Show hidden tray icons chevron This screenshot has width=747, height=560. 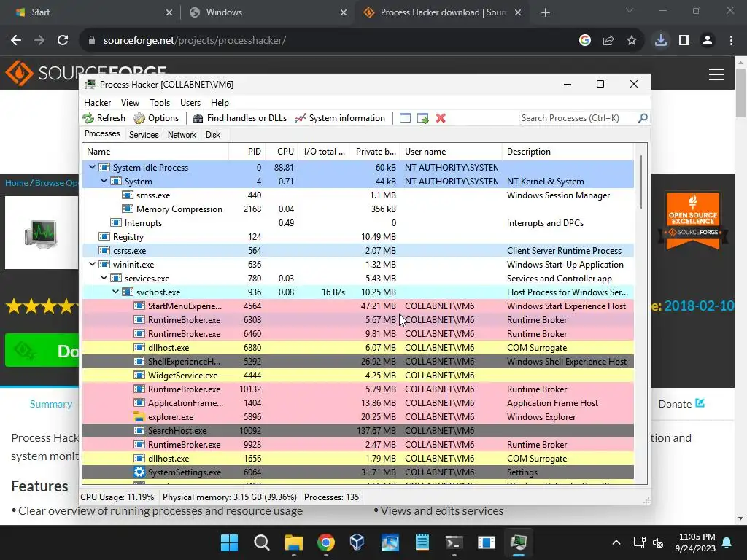pos(616,542)
